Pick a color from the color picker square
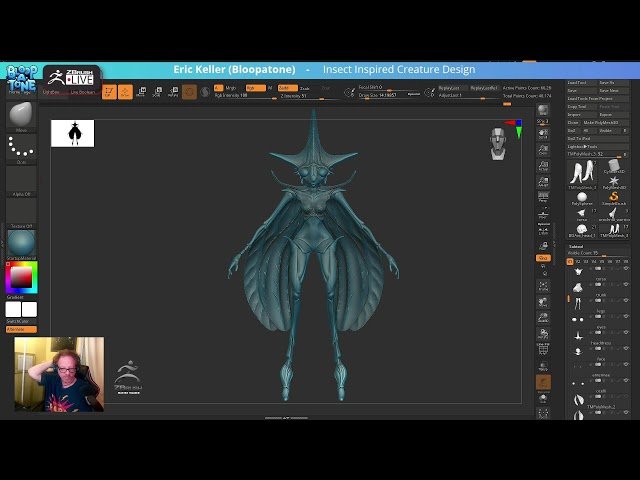This screenshot has width=640, height=480. [20, 276]
